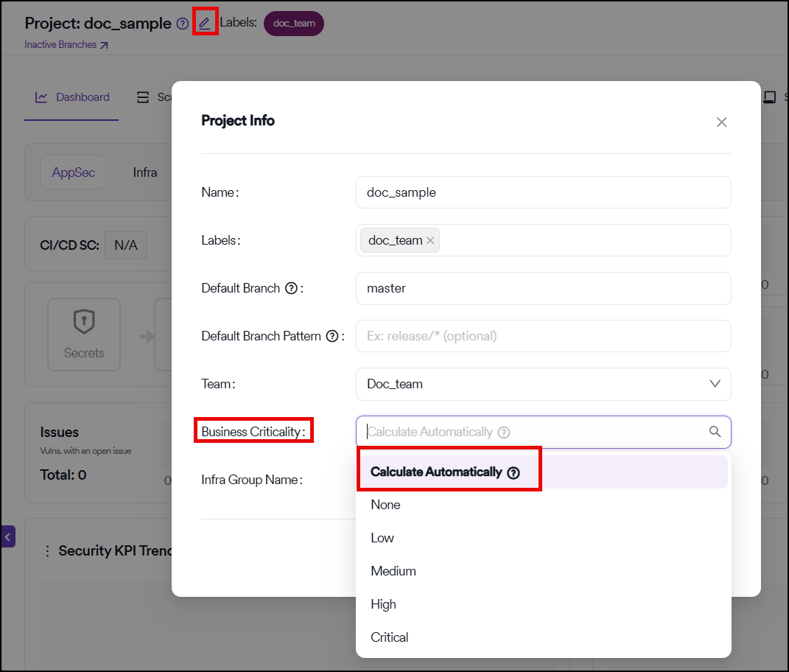The width and height of the screenshot is (789, 672).
Task: Click the Name input field
Action: [x=543, y=192]
